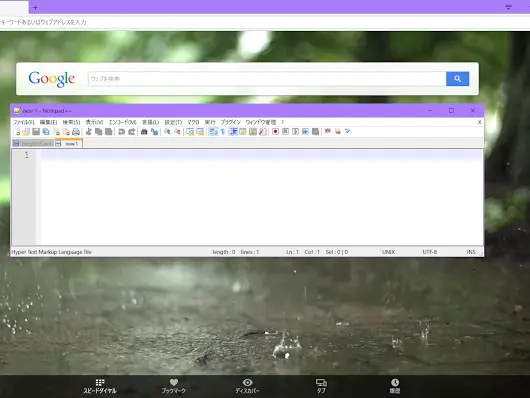Image resolution: width=530 pixels, height=398 pixels.
Task: Toggle the Show indent guide button
Action: pos(233,132)
